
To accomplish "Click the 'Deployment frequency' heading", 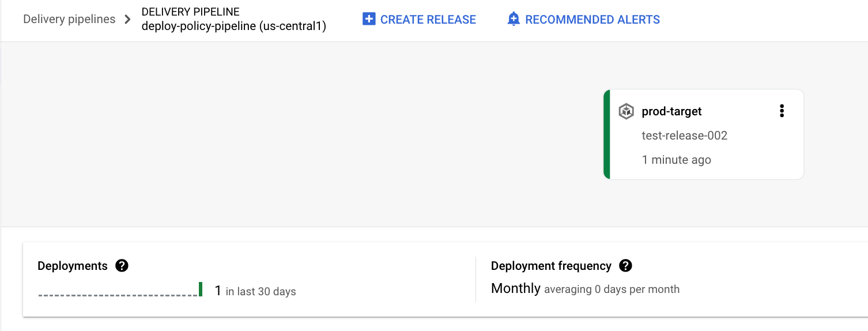I will [x=550, y=266].
